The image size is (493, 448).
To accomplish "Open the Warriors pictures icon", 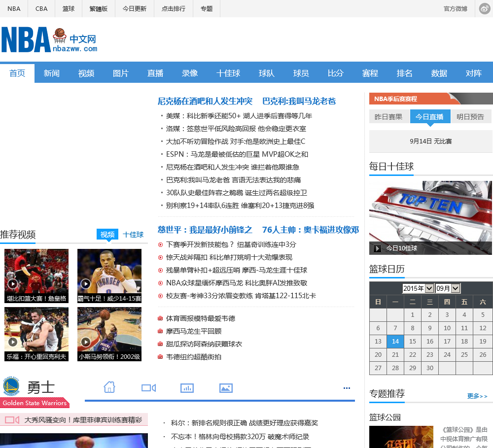I will 226,388.
